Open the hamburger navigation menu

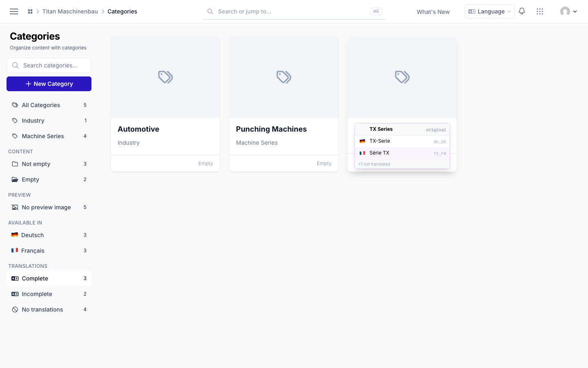click(14, 11)
